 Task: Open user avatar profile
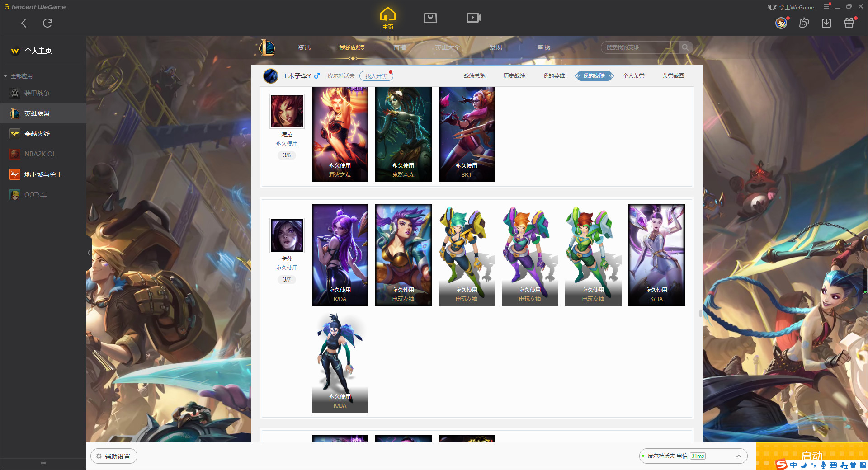click(781, 23)
